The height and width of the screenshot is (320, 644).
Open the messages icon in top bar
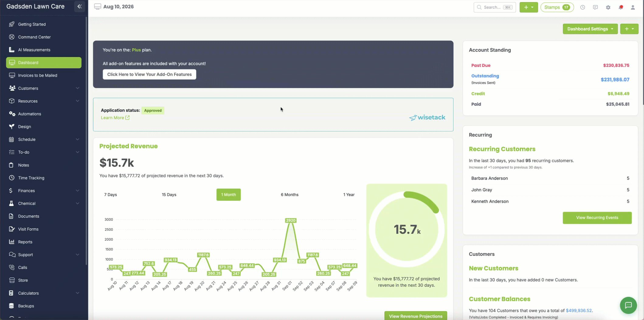(x=595, y=7)
